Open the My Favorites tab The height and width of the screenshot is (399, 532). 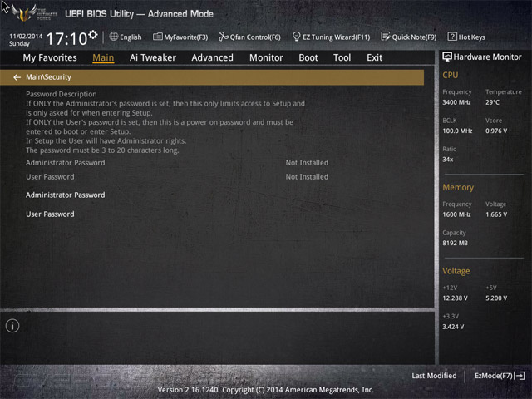(x=50, y=57)
